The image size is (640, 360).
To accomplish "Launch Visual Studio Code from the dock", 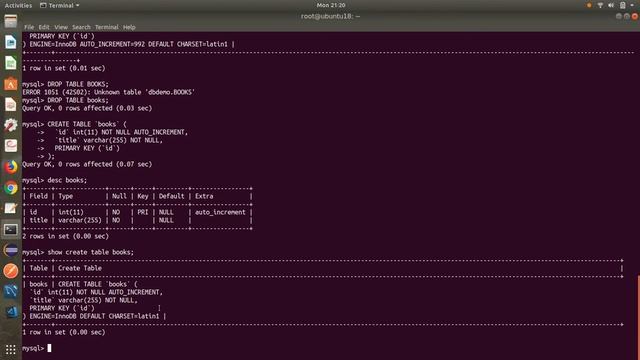I will 11,312.
